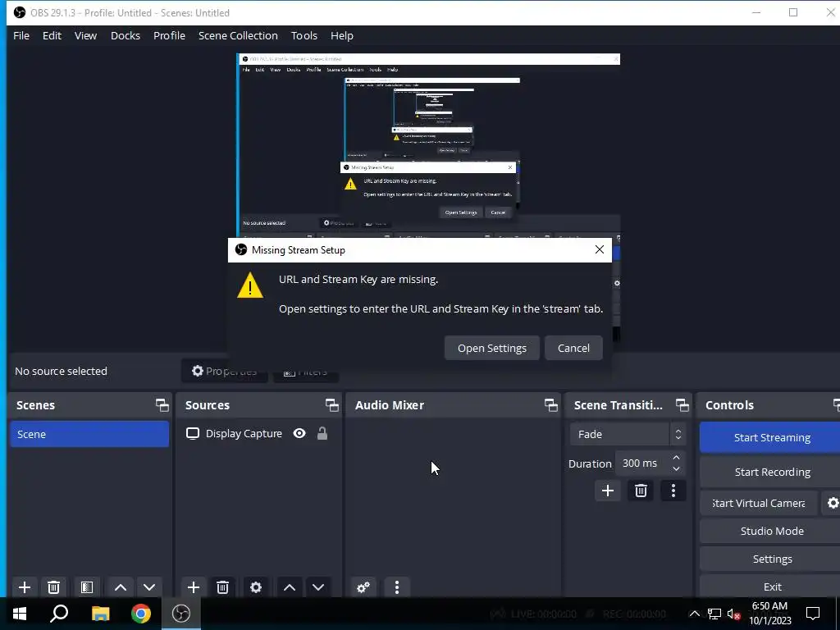Open source properties gear
The width and height of the screenshot is (840, 630).
(256, 587)
